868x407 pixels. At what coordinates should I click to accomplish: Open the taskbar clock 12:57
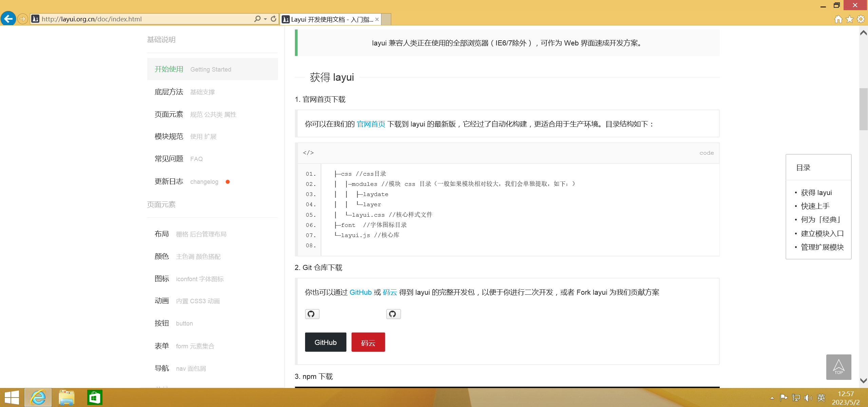click(x=846, y=398)
